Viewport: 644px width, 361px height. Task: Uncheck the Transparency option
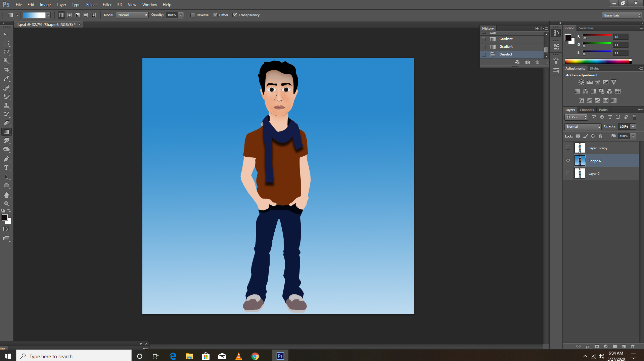pos(235,15)
